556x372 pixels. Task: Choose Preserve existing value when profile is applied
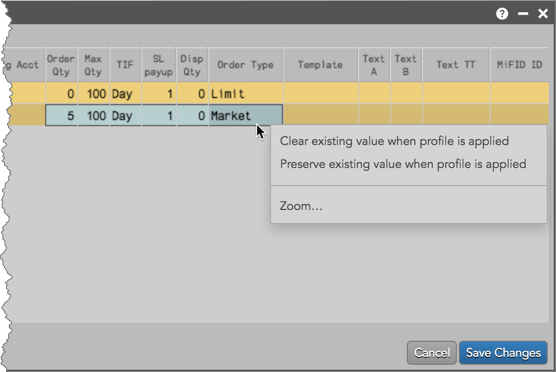point(403,164)
